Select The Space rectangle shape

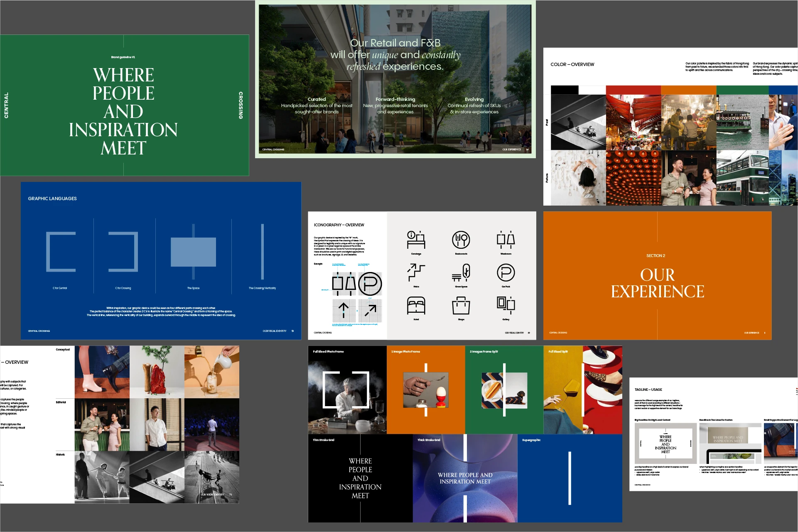[193, 252]
